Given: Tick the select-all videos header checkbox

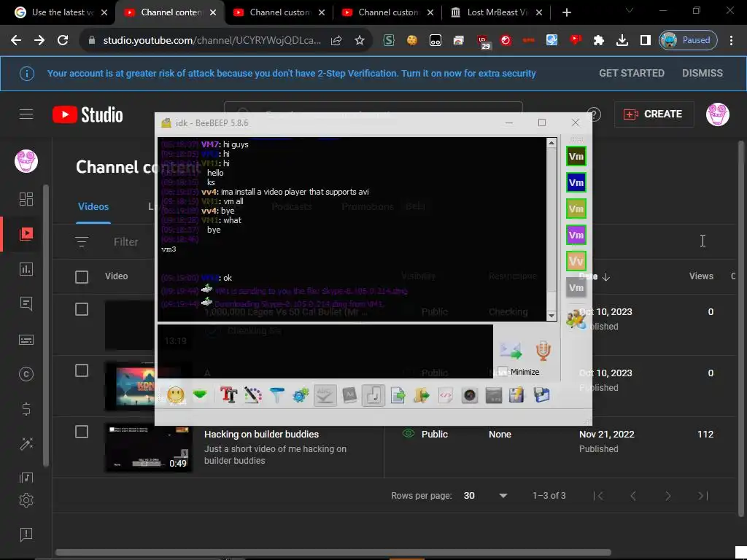Looking at the screenshot, I should point(82,276).
